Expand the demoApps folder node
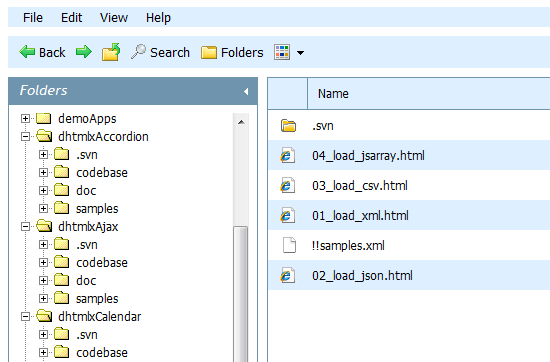The image size is (550, 362). pyautogui.click(x=25, y=119)
